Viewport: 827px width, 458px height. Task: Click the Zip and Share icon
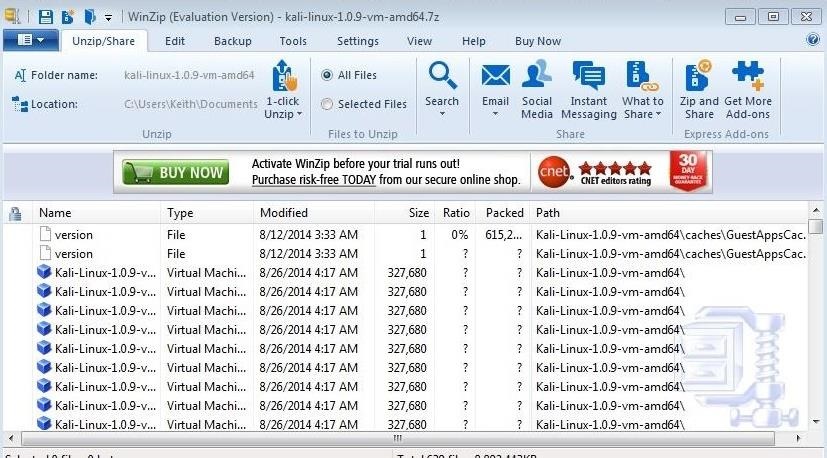tap(699, 77)
